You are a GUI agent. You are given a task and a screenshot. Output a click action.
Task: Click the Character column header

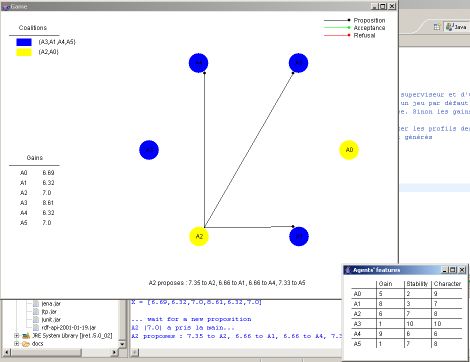point(447,284)
